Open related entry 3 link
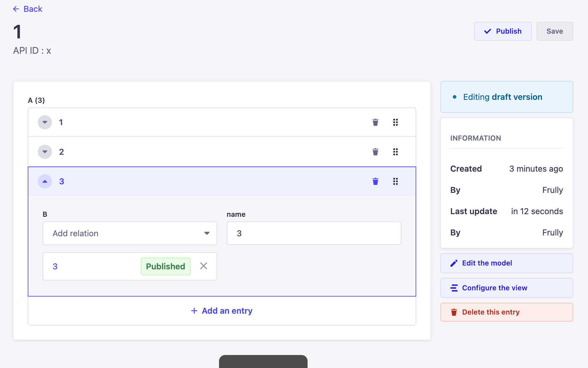The image size is (588, 368). coord(55,266)
